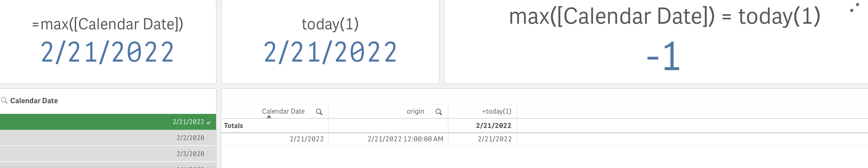Select 2/2/2020 in the Calendar Date list
This screenshot has height=168, width=868.
pyautogui.click(x=190, y=138)
